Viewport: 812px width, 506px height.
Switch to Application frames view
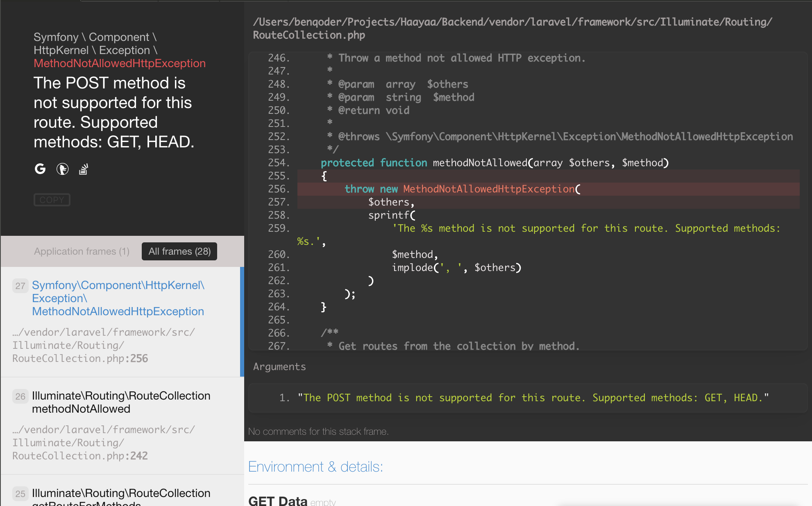point(82,251)
